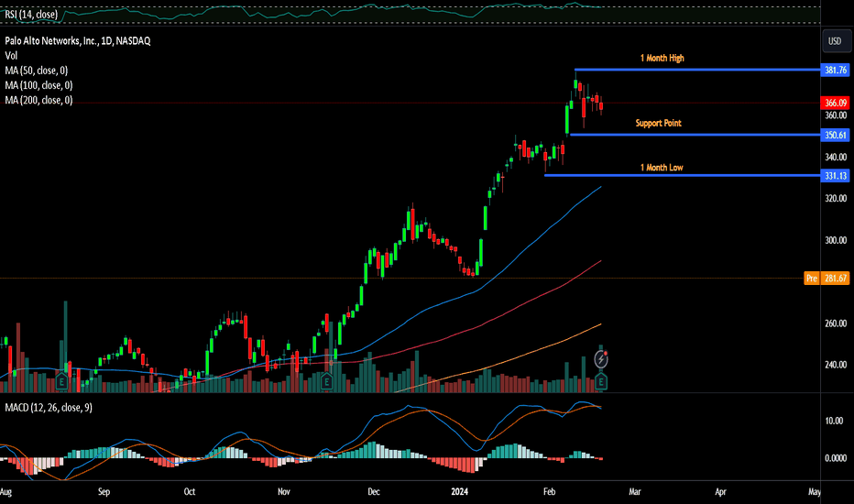Click the 350.61 price label

click(835, 135)
